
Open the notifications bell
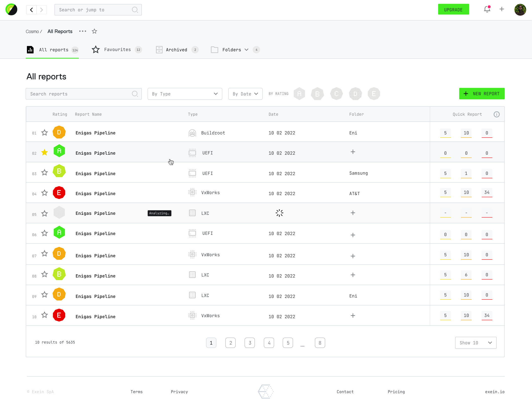[x=487, y=9]
